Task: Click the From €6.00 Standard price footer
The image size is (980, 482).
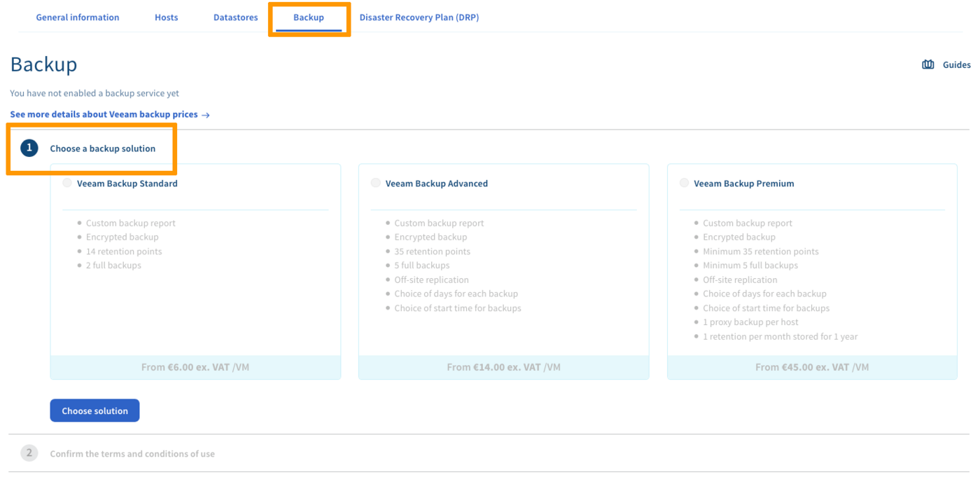Action: pyautogui.click(x=195, y=367)
